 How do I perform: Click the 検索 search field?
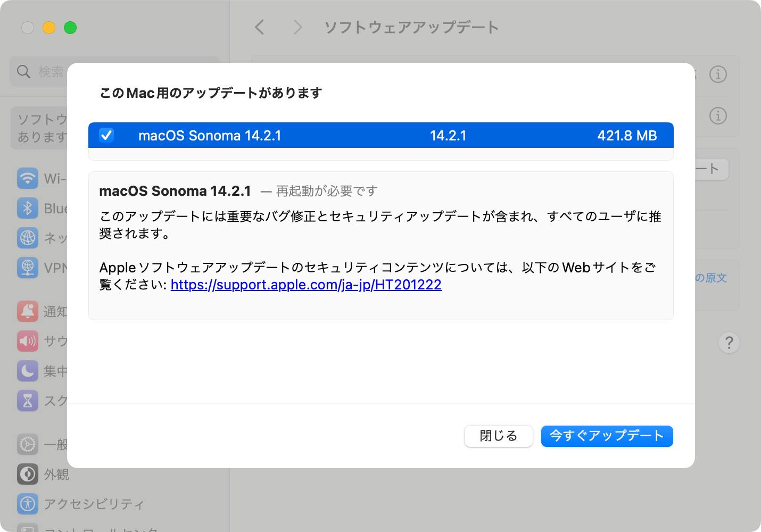pyautogui.click(x=114, y=71)
